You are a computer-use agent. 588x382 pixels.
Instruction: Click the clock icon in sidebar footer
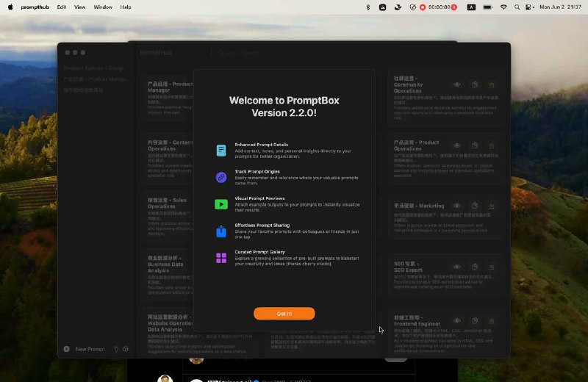click(x=126, y=349)
